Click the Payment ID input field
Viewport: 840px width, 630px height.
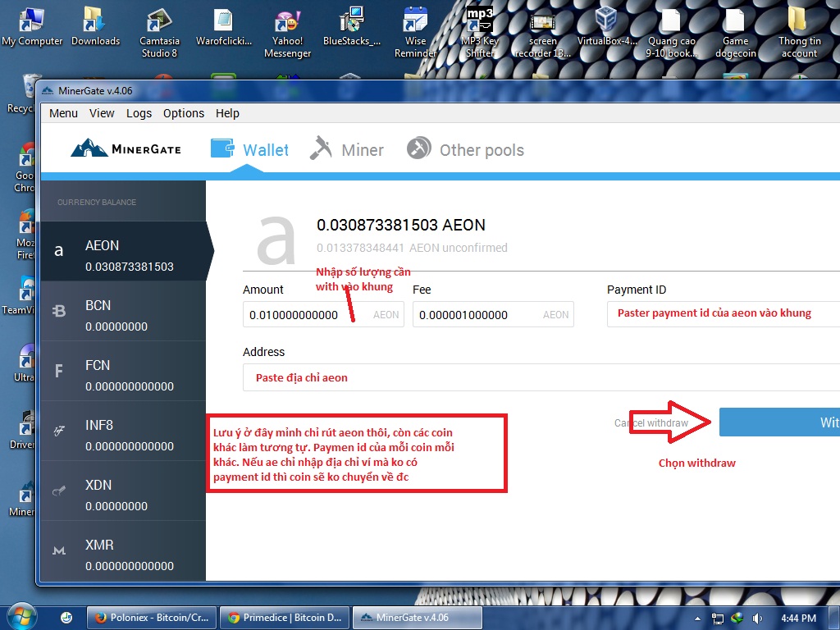point(724,314)
